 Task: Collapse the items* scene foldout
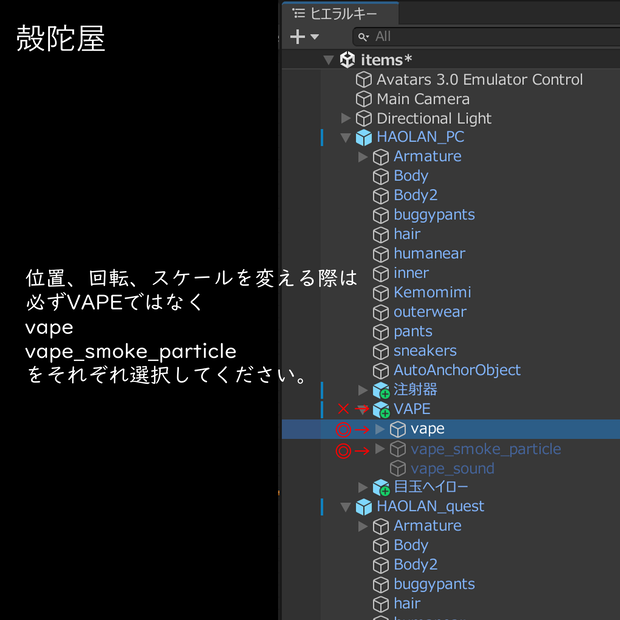pos(328,60)
